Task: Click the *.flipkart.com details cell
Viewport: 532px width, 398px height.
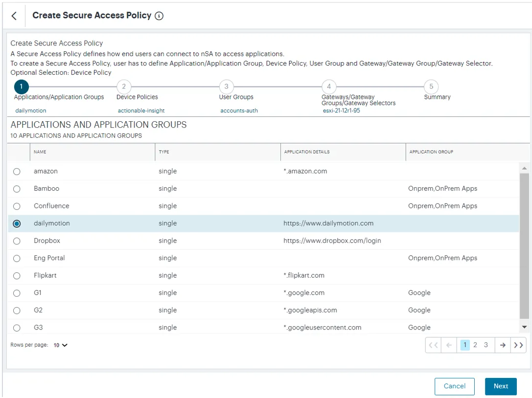Action: coord(303,275)
